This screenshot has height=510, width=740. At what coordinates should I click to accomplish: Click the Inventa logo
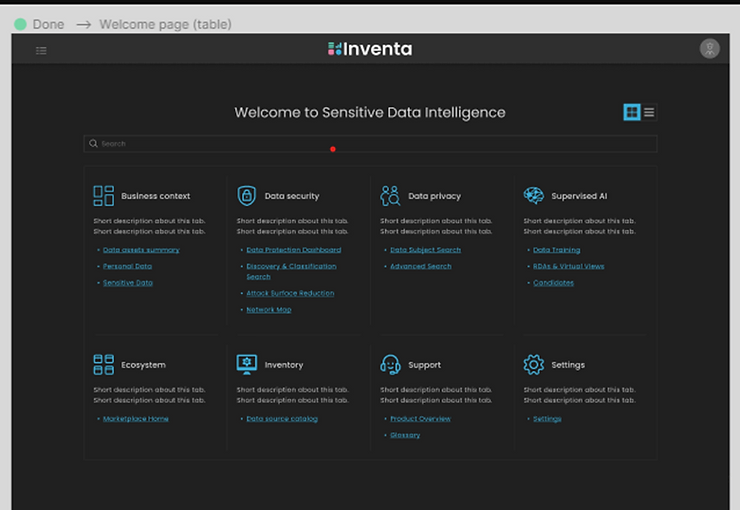click(x=370, y=49)
